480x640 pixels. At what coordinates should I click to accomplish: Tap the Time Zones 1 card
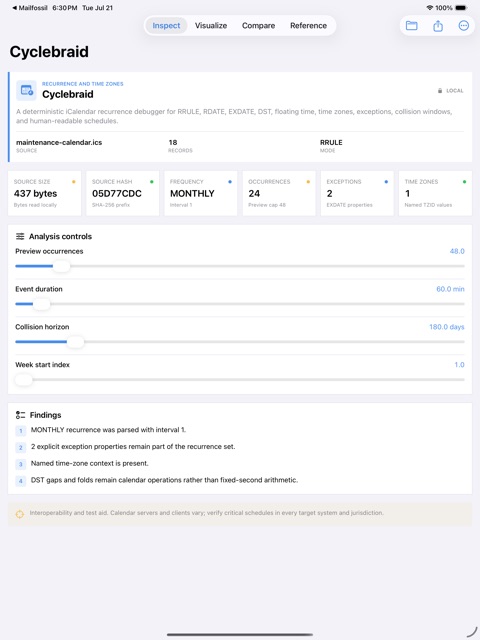435,193
